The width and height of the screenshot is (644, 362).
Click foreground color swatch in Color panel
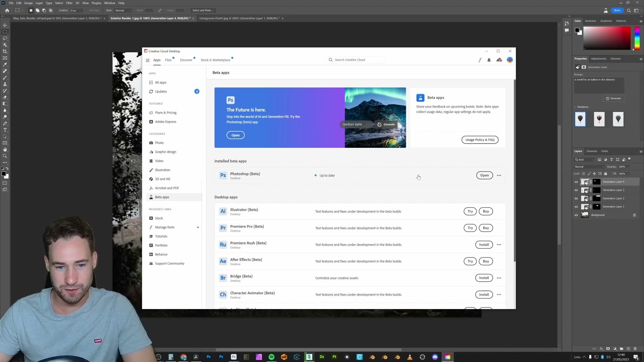[x=577, y=30]
